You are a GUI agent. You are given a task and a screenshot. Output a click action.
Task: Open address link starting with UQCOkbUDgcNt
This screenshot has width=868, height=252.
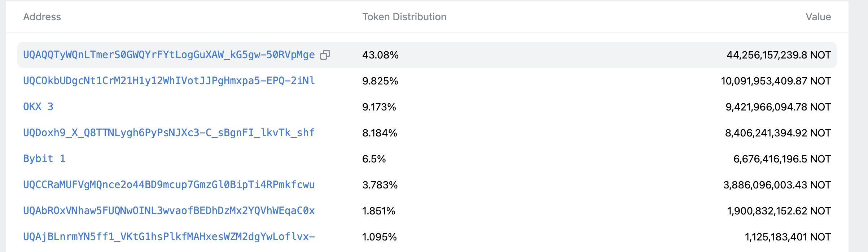click(x=169, y=81)
